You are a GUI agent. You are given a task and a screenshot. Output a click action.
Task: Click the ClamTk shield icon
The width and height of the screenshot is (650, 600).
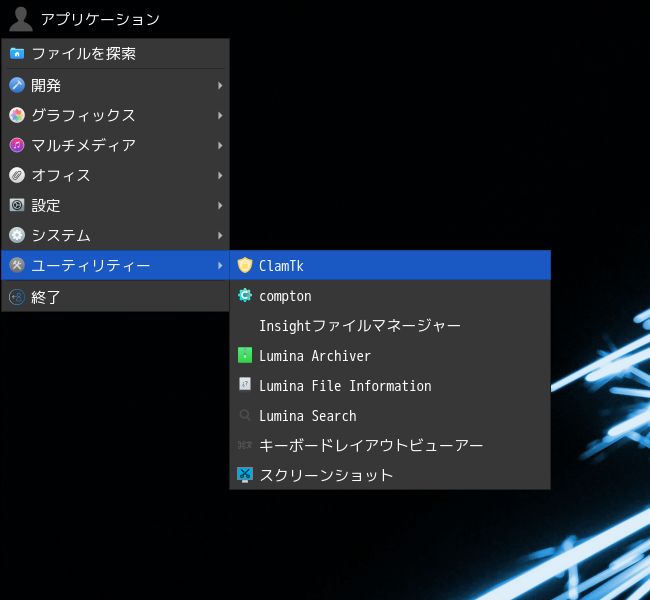point(245,265)
